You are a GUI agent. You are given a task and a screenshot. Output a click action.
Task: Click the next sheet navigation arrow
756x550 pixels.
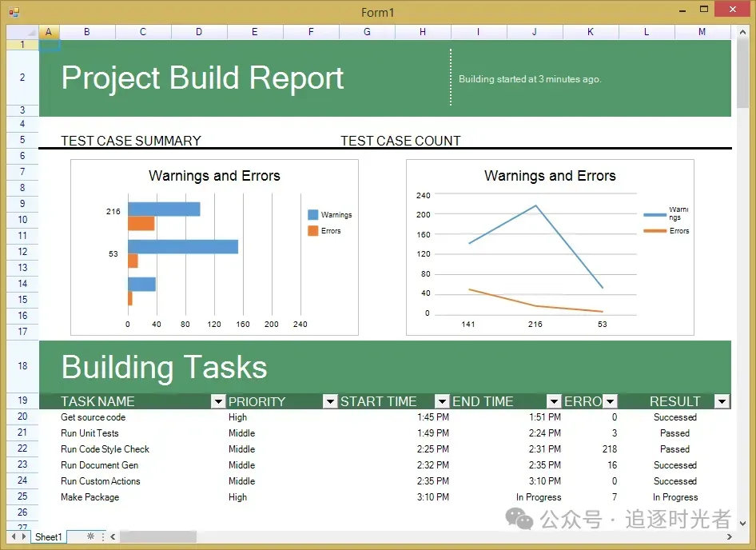tap(24, 536)
